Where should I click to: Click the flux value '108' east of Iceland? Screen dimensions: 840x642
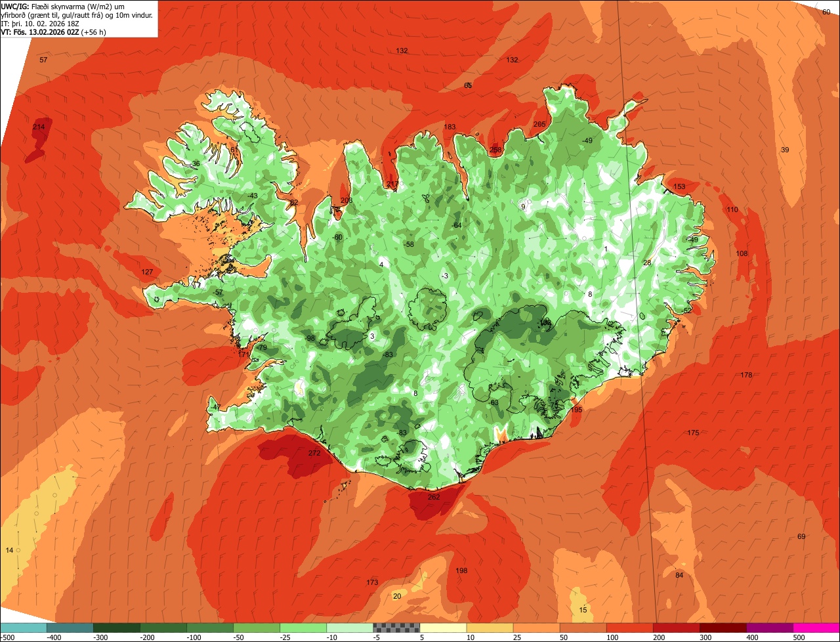pos(742,253)
